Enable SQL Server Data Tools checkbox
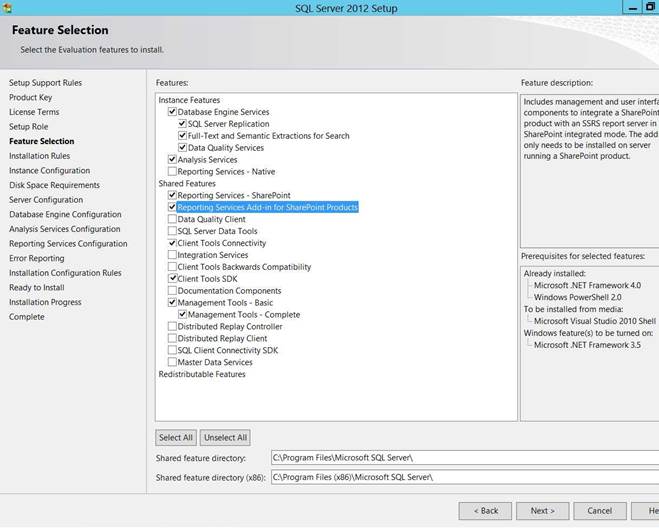The width and height of the screenshot is (659, 528). click(x=172, y=231)
